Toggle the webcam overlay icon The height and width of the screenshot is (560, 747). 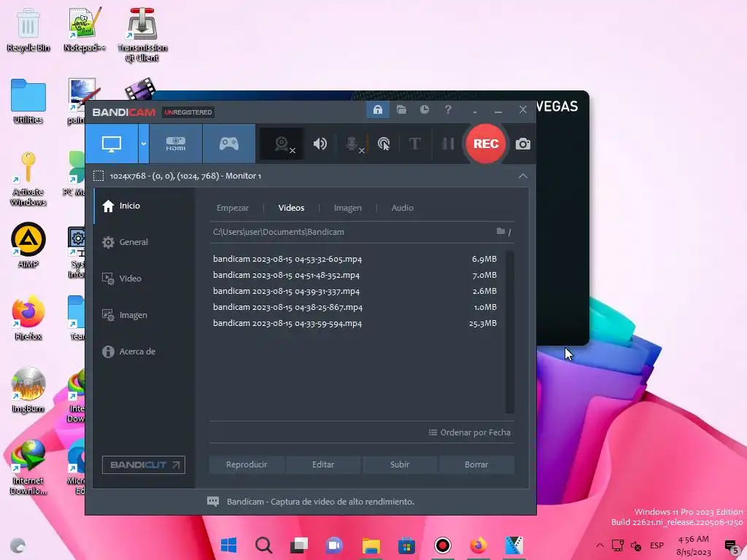282,144
